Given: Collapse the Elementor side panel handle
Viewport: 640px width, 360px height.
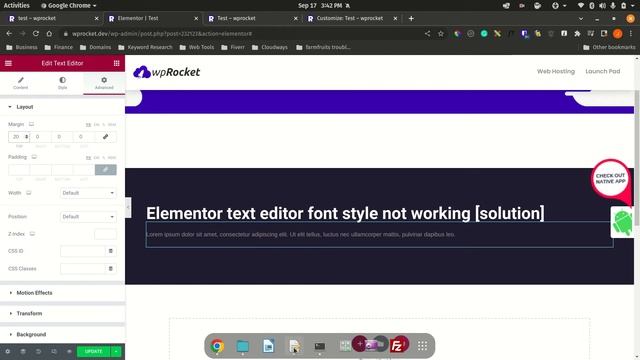Looking at the screenshot, I should 128,207.
